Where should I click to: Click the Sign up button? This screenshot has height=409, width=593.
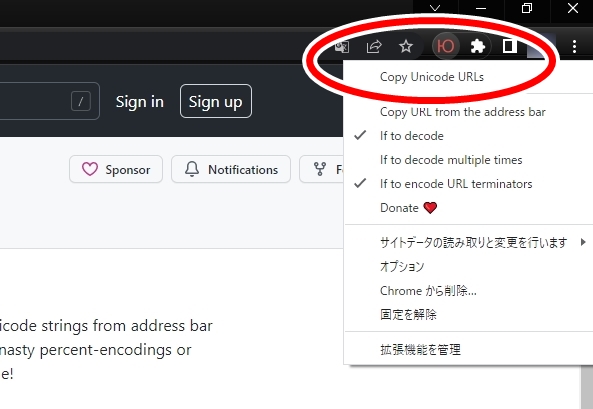click(x=216, y=101)
